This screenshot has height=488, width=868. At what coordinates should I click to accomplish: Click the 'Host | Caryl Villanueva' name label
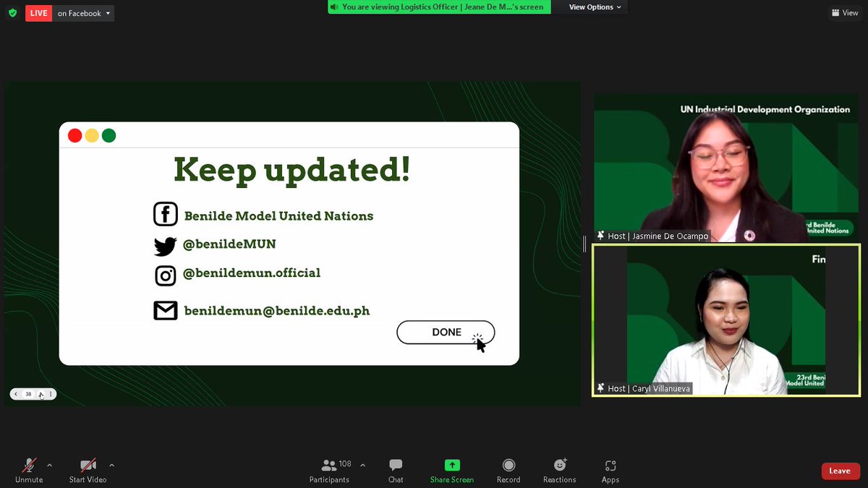click(649, 388)
